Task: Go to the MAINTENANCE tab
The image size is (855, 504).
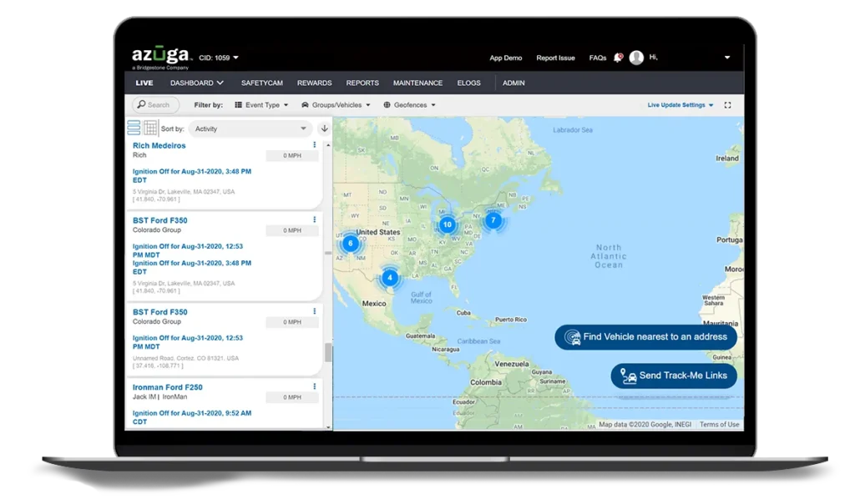Action: [417, 83]
